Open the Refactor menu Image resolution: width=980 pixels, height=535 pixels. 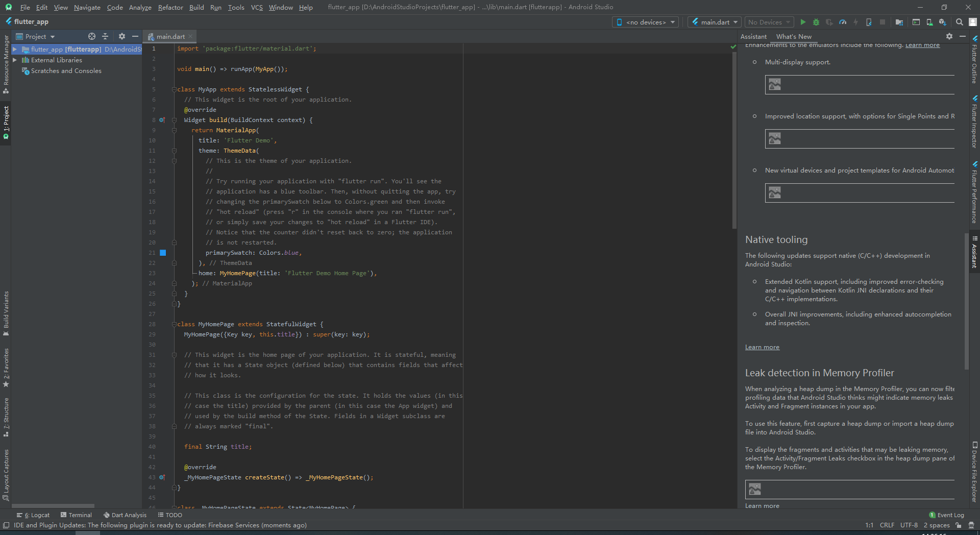[x=170, y=7]
